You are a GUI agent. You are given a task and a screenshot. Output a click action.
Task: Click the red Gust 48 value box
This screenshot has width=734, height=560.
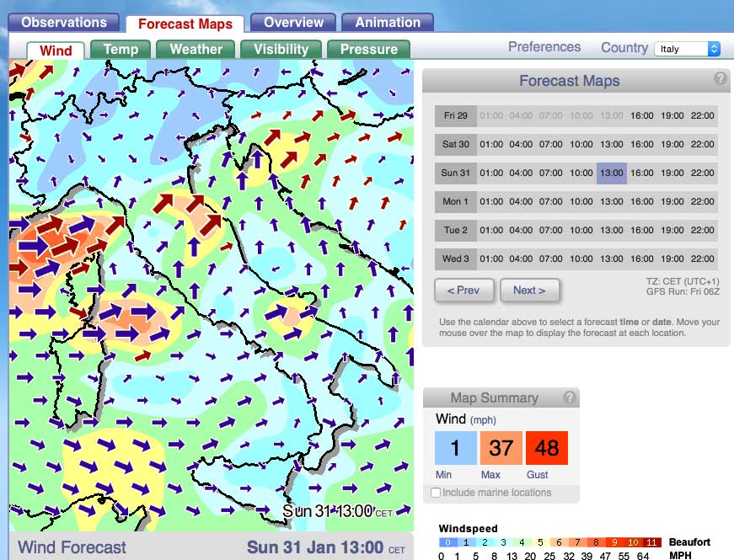[x=546, y=448]
